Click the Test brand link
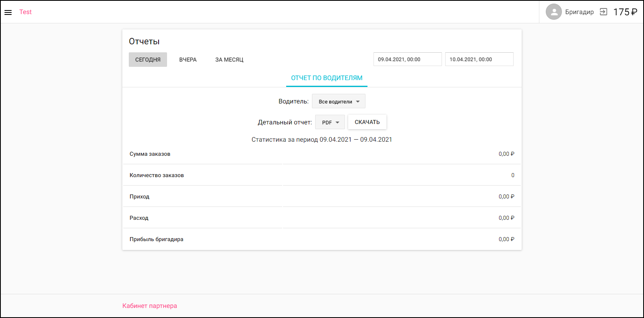The image size is (644, 318). 25,12
